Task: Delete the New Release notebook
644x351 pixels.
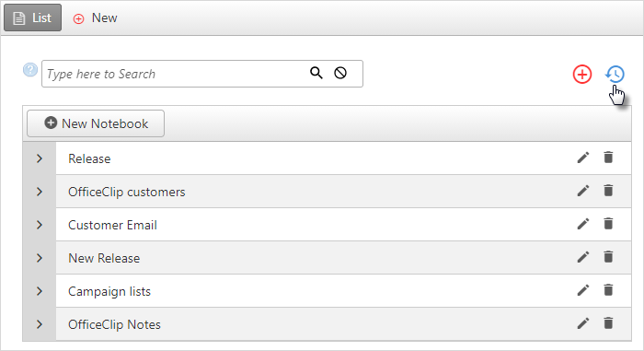Action: [x=608, y=257]
